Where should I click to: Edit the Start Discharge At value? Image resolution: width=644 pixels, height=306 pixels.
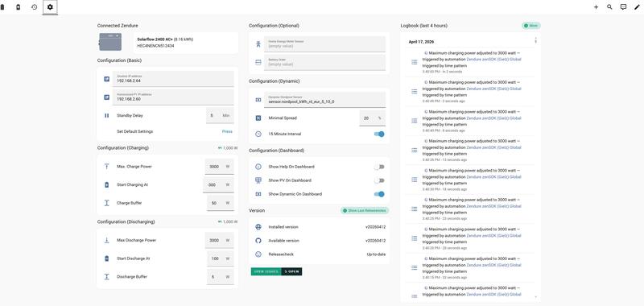220,258
